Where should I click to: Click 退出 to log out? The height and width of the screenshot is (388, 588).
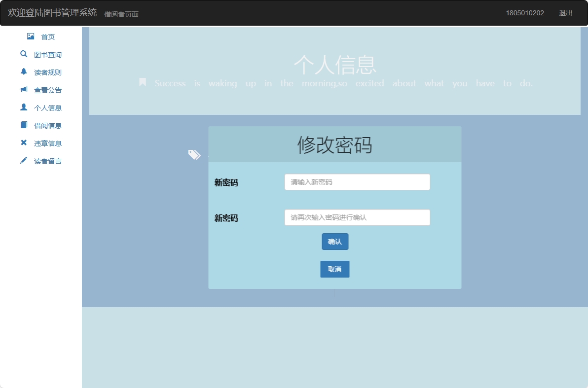pyautogui.click(x=565, y=13)
